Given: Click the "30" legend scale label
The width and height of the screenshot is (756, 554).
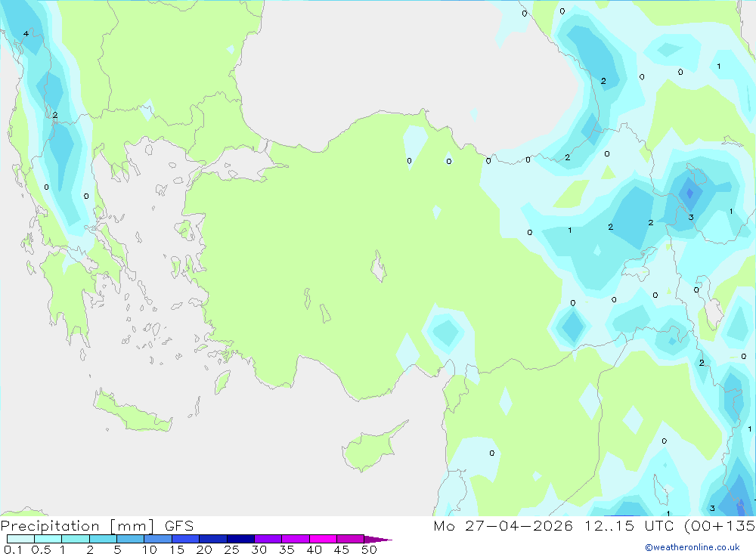Looking at the screenshot, I should tap(259, 549).
